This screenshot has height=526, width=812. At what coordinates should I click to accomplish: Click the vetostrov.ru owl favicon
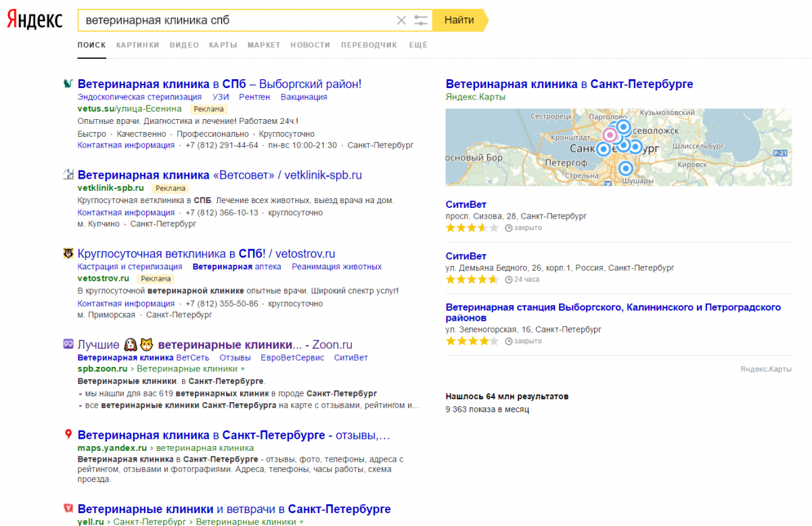tap(68, 254)
